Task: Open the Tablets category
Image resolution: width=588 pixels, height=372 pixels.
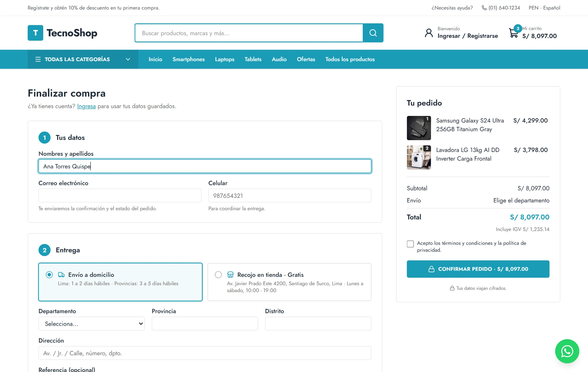Action: pyautogui.click(x=253, y=59)
